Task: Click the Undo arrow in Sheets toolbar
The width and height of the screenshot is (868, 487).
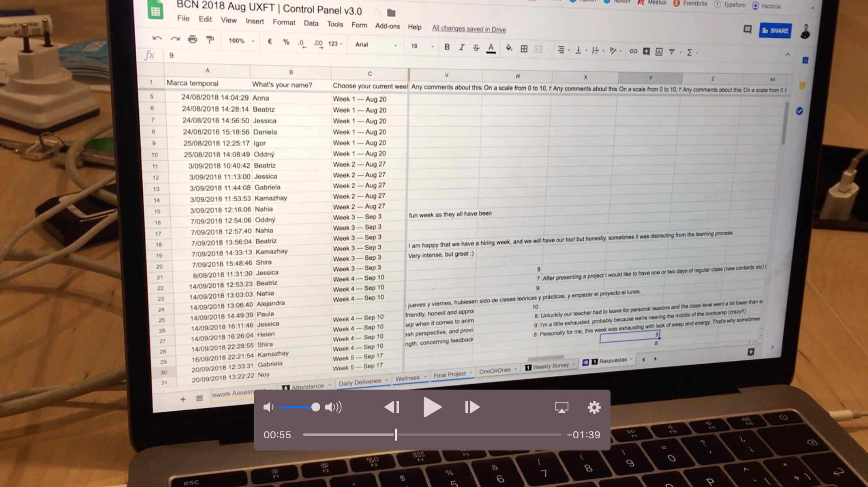Action: click(157, 39)
